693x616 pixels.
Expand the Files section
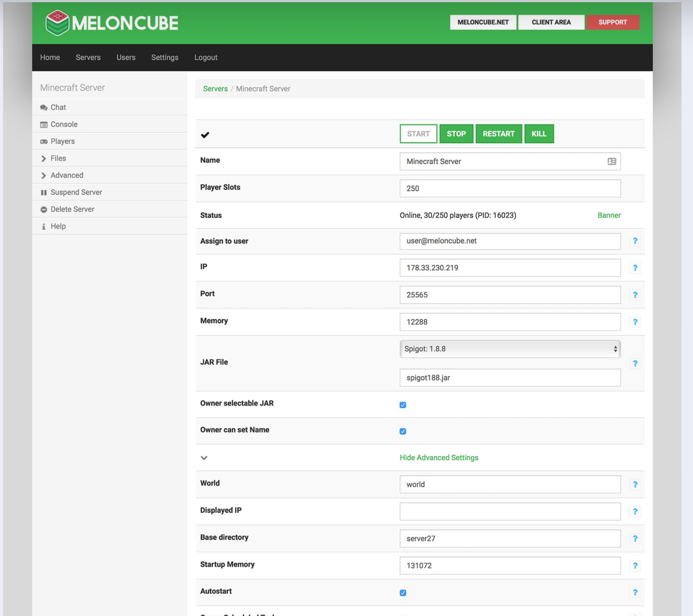click(x=110, y=158)
